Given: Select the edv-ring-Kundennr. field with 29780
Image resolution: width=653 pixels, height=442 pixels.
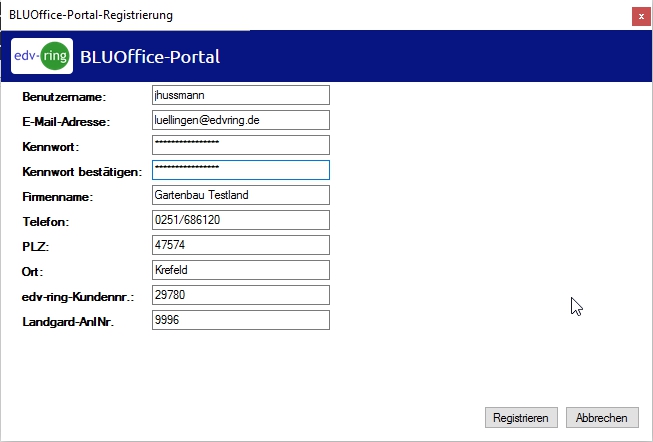Looking at the screenshot, I should click(x=240, y=295).
